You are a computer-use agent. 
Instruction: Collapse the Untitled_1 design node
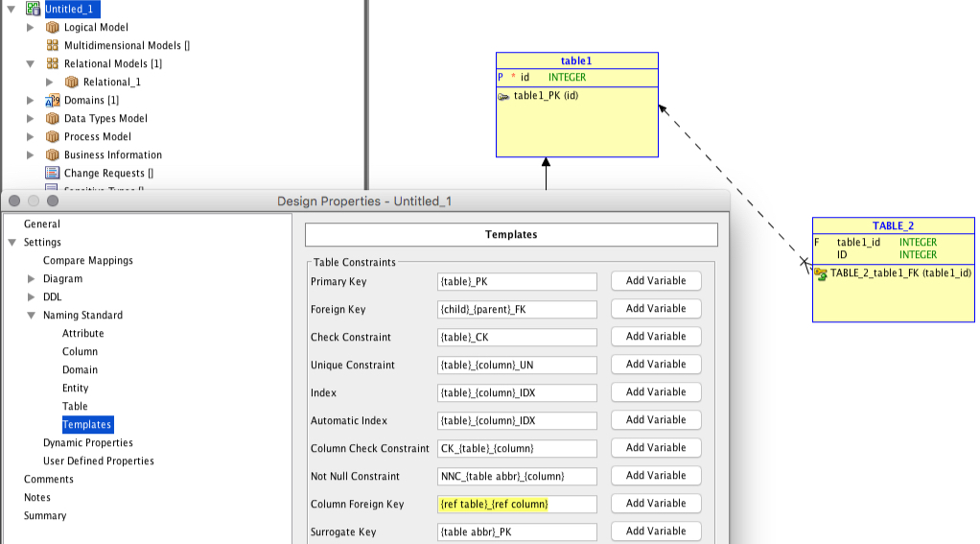(x=12, y=10)
